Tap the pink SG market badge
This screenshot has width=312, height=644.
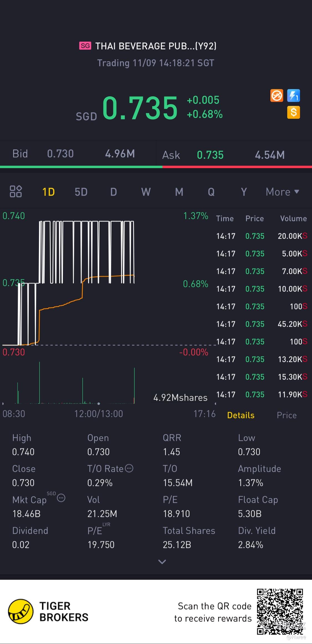pos(85,46)
